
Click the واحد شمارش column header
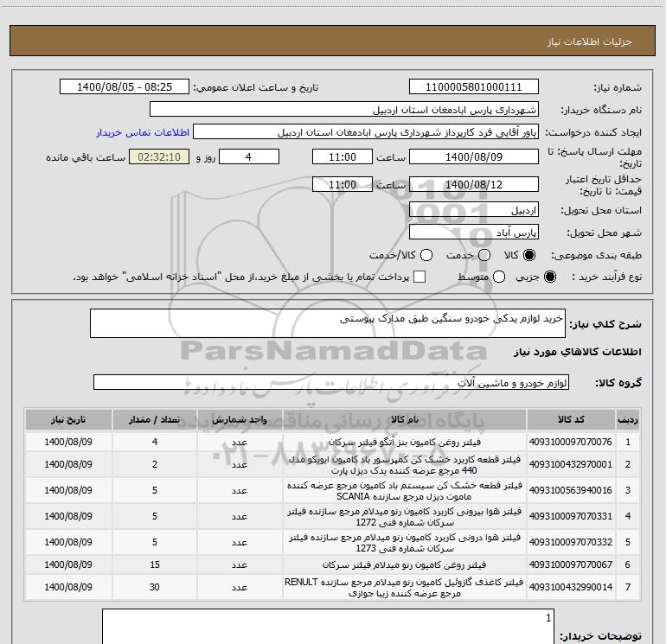[x=240, y=419]
